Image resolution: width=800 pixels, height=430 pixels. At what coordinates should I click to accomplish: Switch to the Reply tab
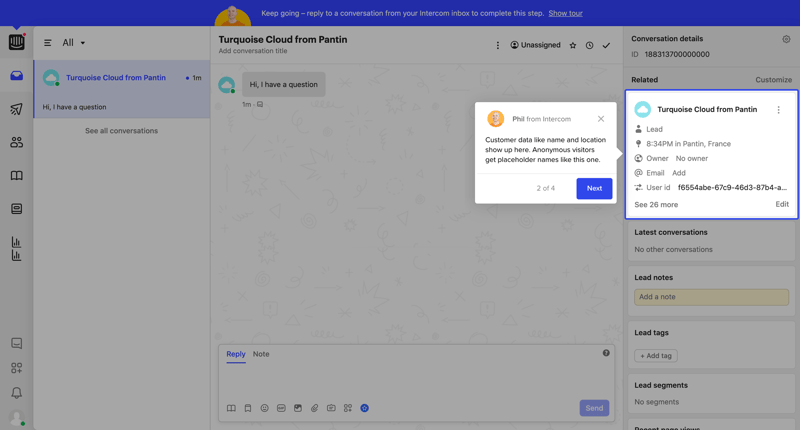click(236, 354)
